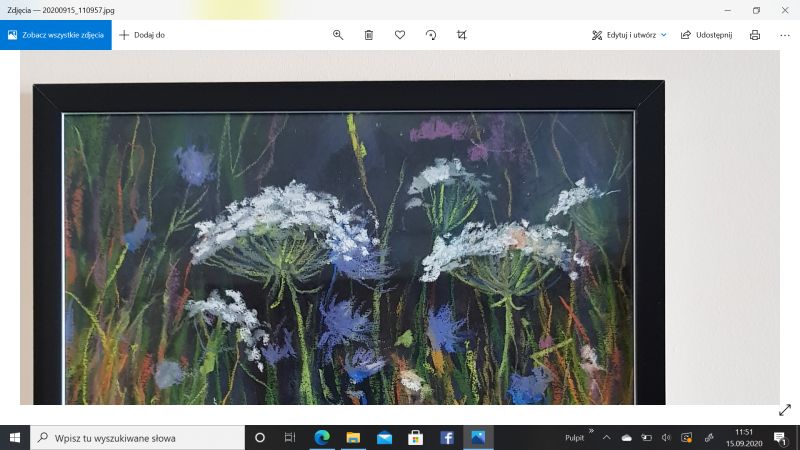
Task: Click the zoom magnifier icon
Action: pyautogui.click(x=338, y=35)
